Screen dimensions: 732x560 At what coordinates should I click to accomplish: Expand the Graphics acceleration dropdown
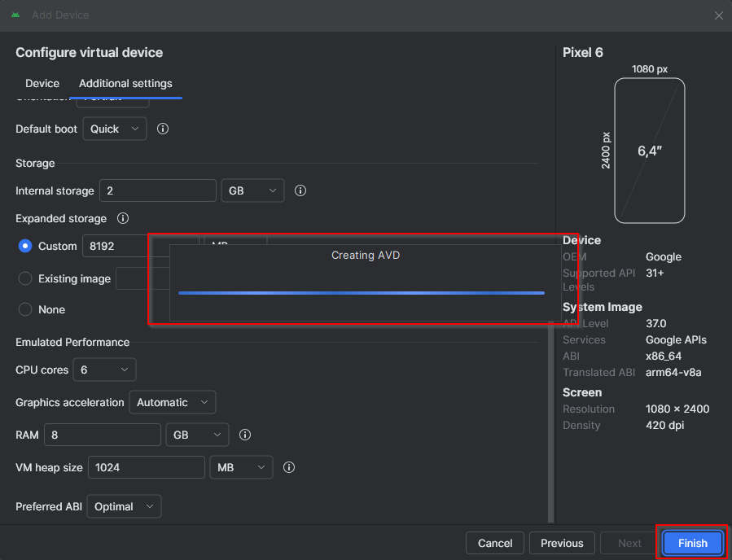(x=173, y=402)
